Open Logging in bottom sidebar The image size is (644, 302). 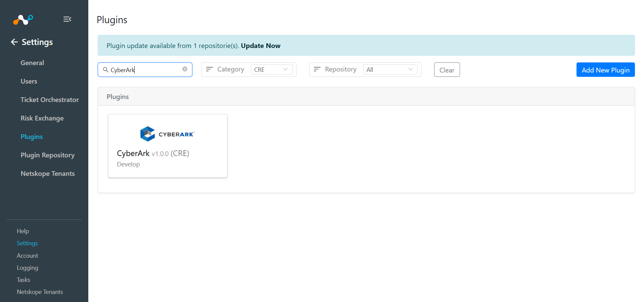28,268
